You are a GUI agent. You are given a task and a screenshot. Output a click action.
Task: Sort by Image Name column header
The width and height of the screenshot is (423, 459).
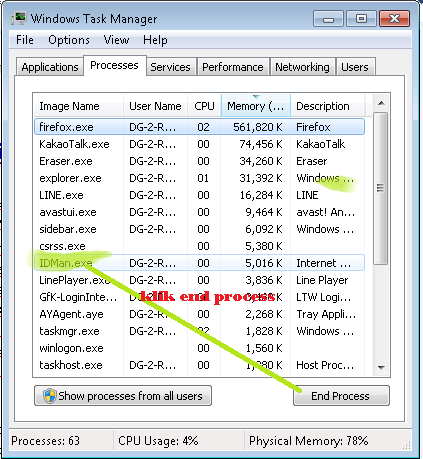point(79,106)
